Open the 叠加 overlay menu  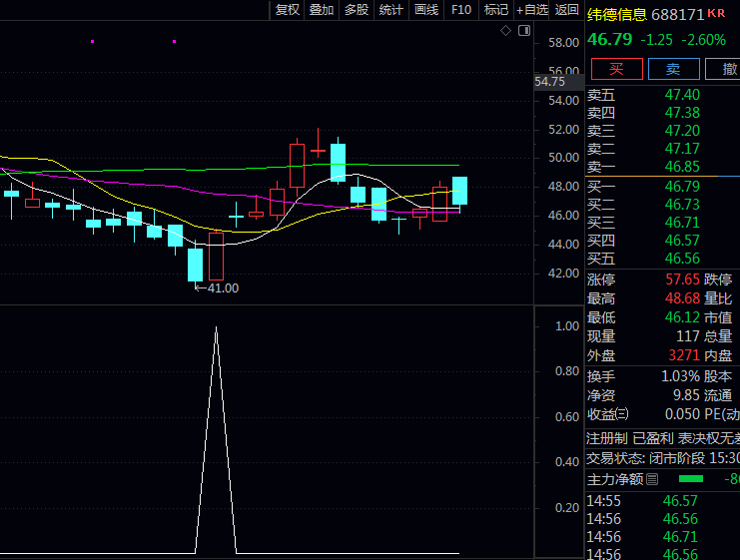click(322, 10)
